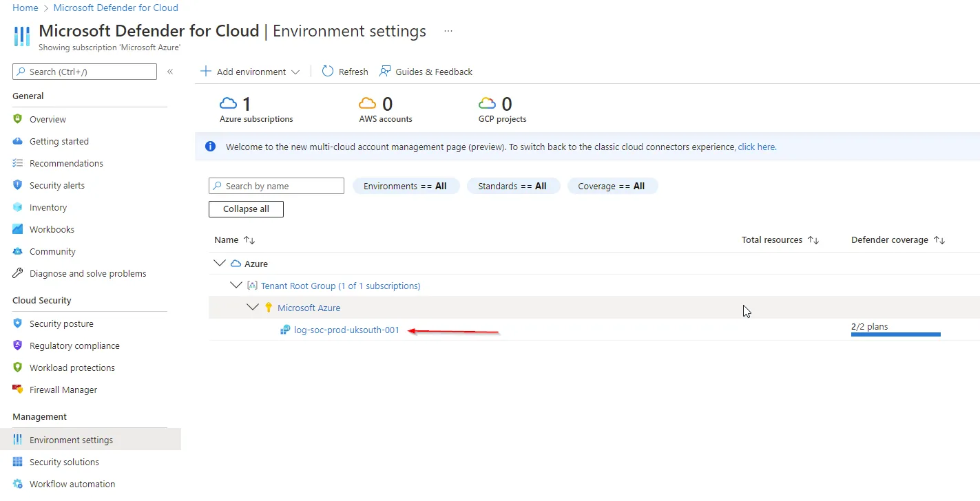Click the Workload protections shield icon
The width and height of the screenshot is (980, 501).
pos(18,367)
